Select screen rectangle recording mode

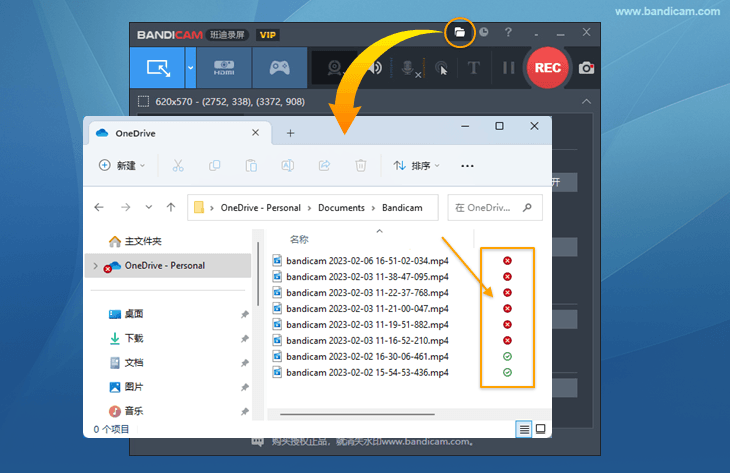158,68
